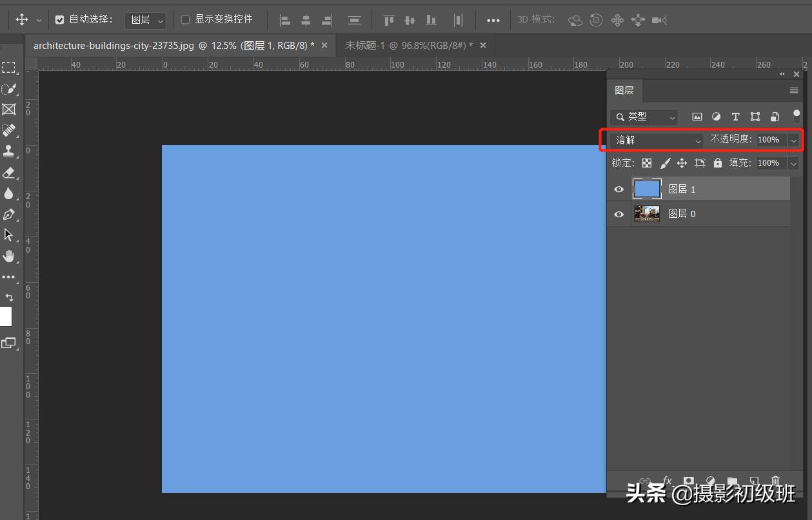The width and height of the screenshot is (812, 520).
Task: Click the lock all layer icon
Action: [718, 163]
